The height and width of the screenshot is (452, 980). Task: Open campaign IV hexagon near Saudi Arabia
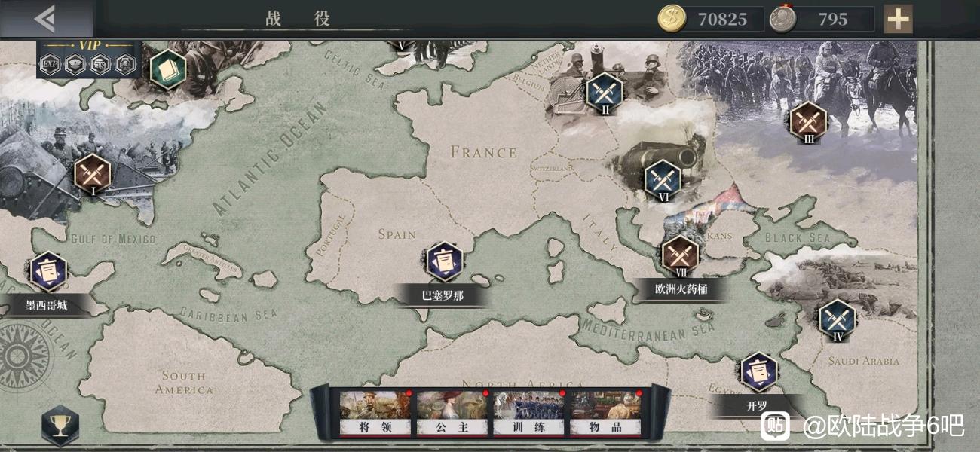[x=838, y=321]
